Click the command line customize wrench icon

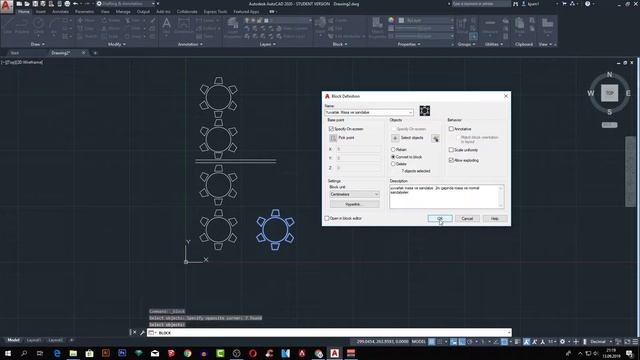coord(142,333)
